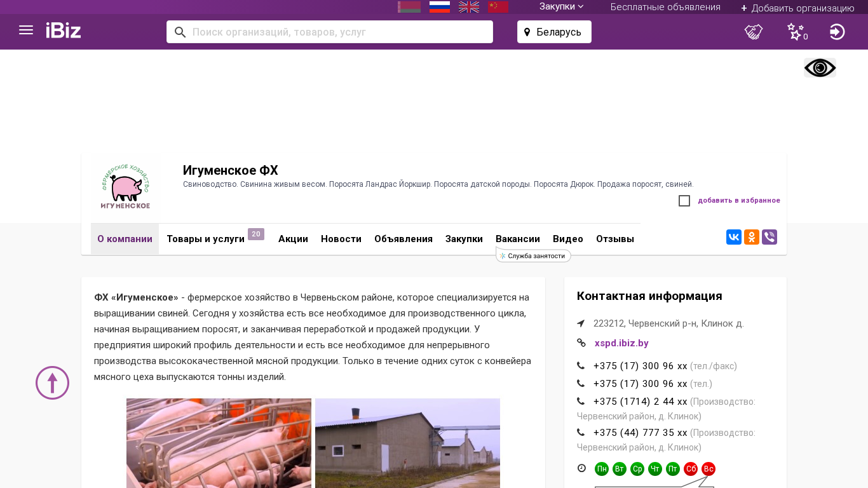
Task: Click the Игуменское farm pig logo
Action: 125,186
